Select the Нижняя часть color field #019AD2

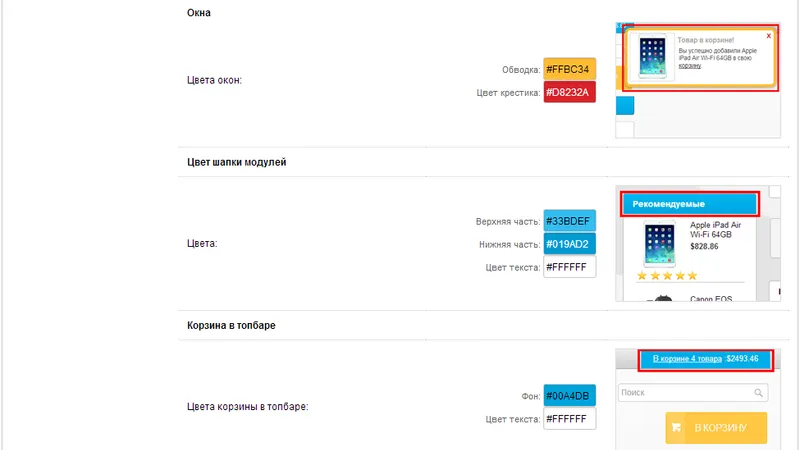tap(569, 244)
